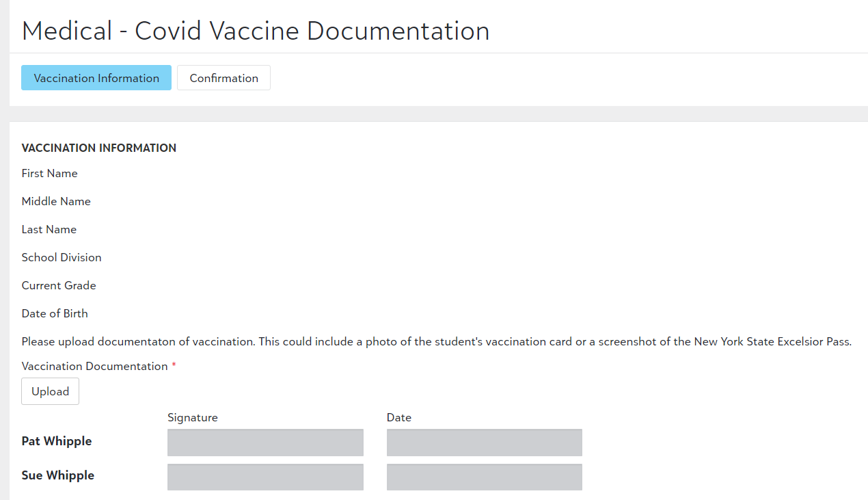The width and height of the screenshot is (868, 500).
Task: Click the Date column header
Action: pos(399,417)
